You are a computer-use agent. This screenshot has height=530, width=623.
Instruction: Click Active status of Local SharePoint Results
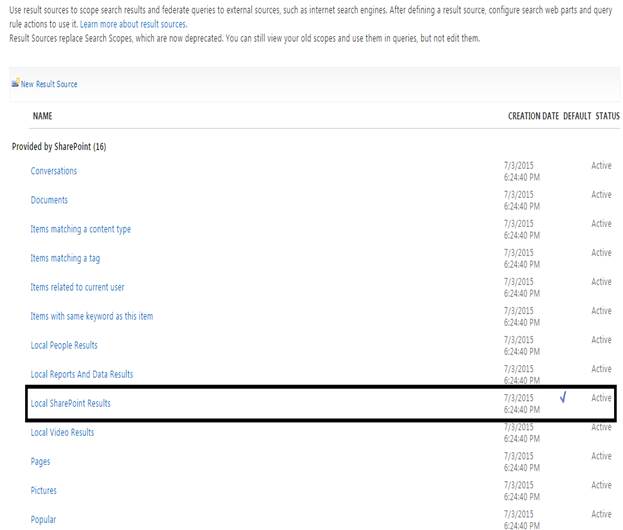pos(601,398)
